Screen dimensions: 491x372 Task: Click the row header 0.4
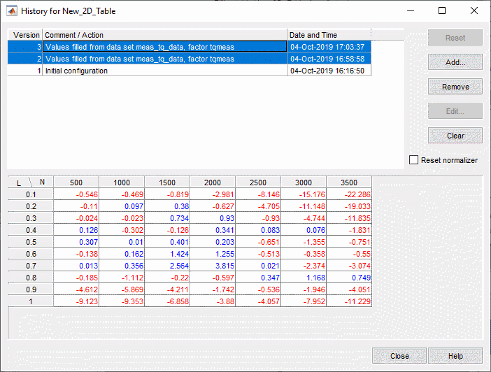(31, 230)
